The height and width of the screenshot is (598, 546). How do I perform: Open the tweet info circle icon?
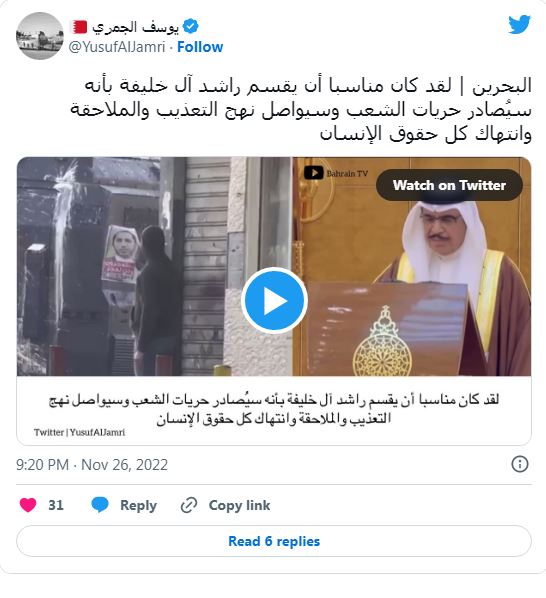[x=519, y=464]
